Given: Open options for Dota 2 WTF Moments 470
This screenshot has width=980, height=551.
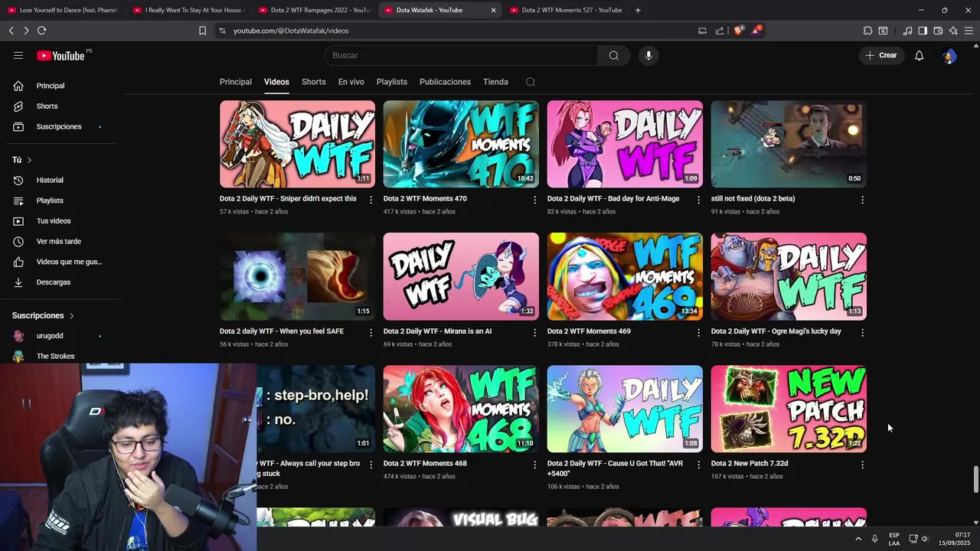Looking at the screenshot, I should coord(535,200).
